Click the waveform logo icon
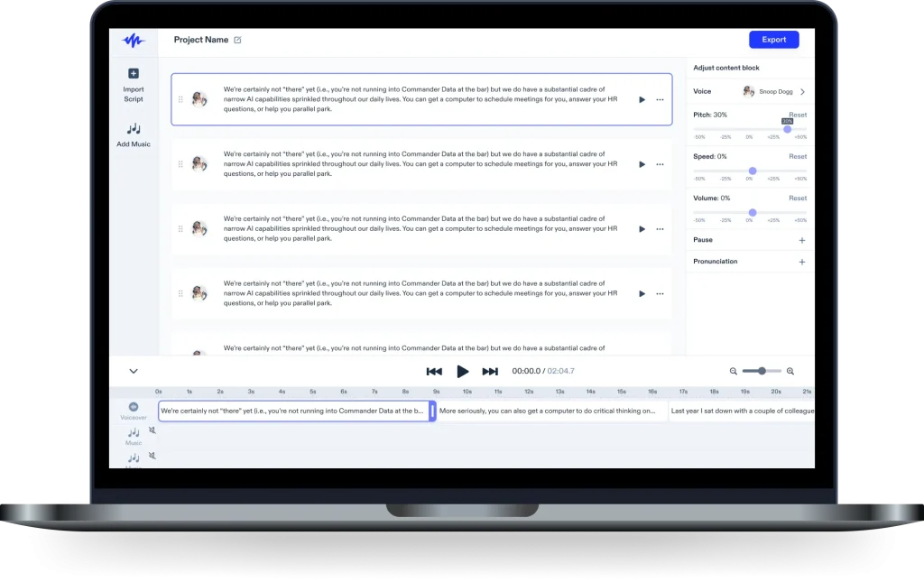Viewport: 924px width, 582px height. (x=134, y=40)
